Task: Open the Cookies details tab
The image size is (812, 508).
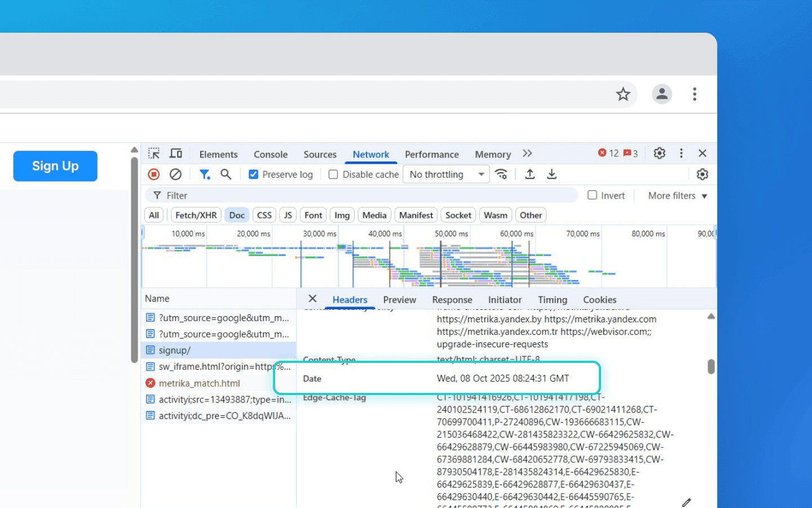Action: point(599,300)
